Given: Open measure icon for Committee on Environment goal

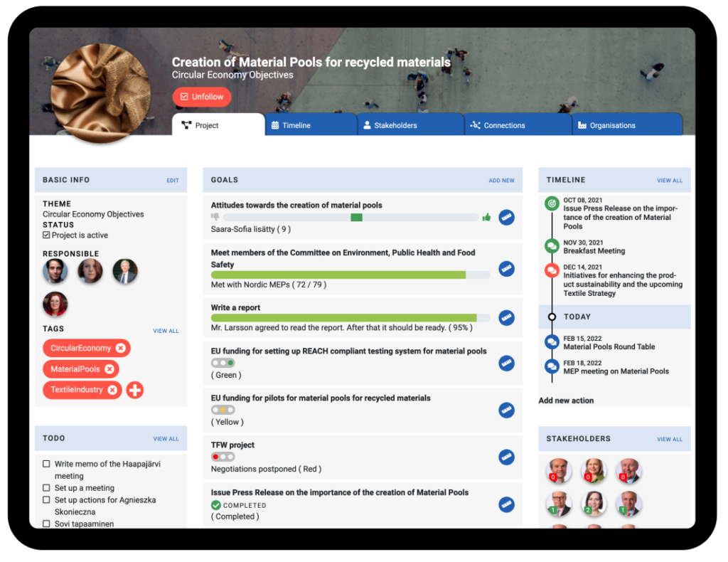Looking at the screenshot, I should tap(506, 268).
